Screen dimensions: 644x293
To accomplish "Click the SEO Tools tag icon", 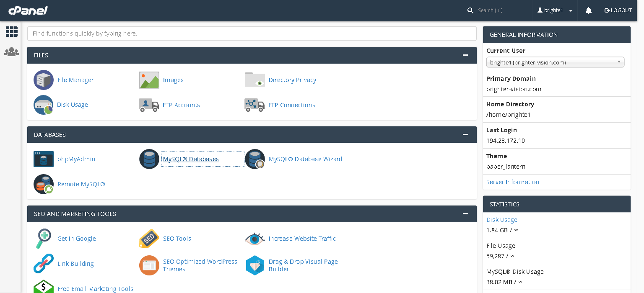I will 149,239.
